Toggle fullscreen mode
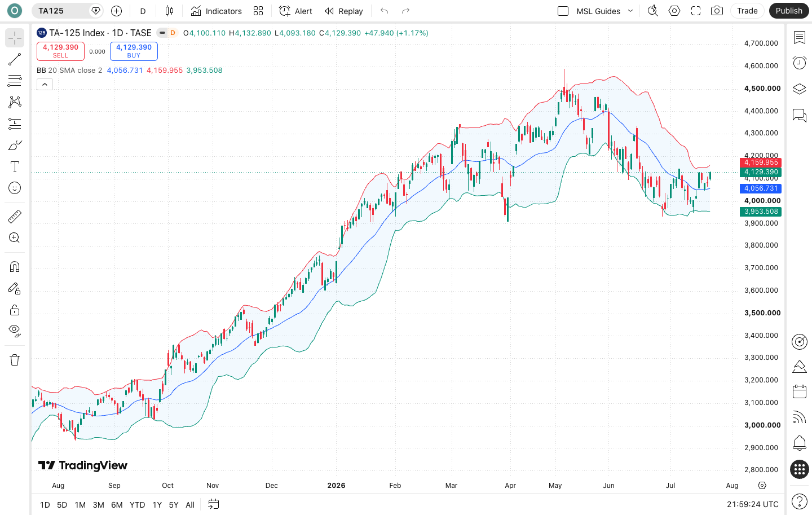Viewport: 812px width, 515px height. (x=696, y=11)
